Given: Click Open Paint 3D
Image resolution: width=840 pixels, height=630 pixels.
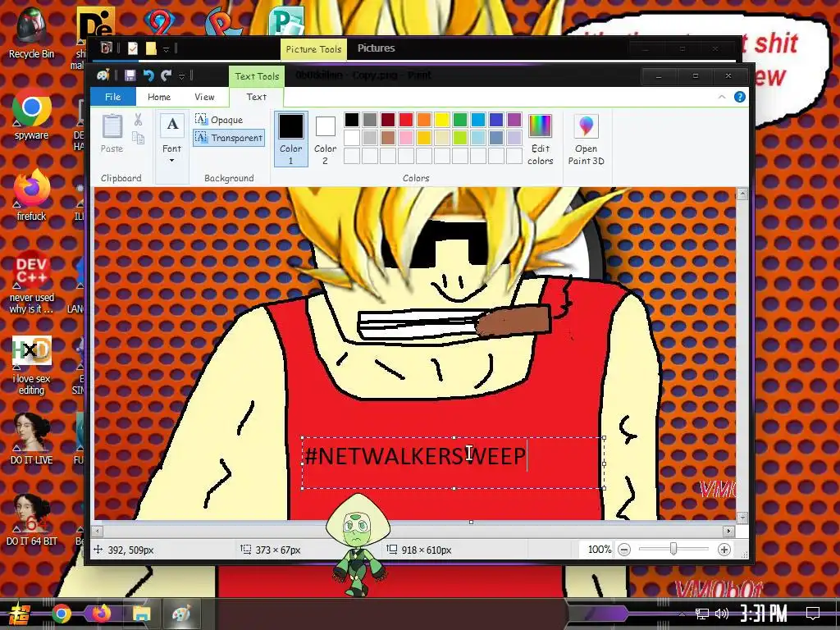Looking at the screenshot, I should click(586, 139).
